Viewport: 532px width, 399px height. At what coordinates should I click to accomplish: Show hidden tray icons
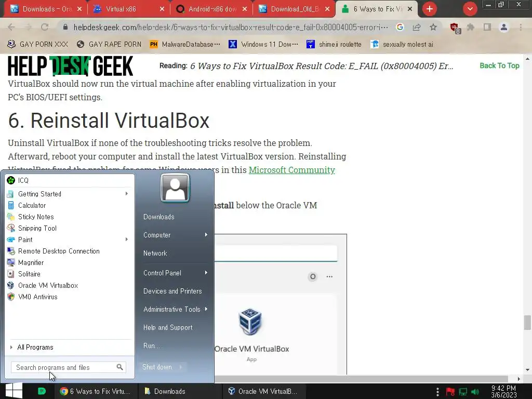coord(437,392)
